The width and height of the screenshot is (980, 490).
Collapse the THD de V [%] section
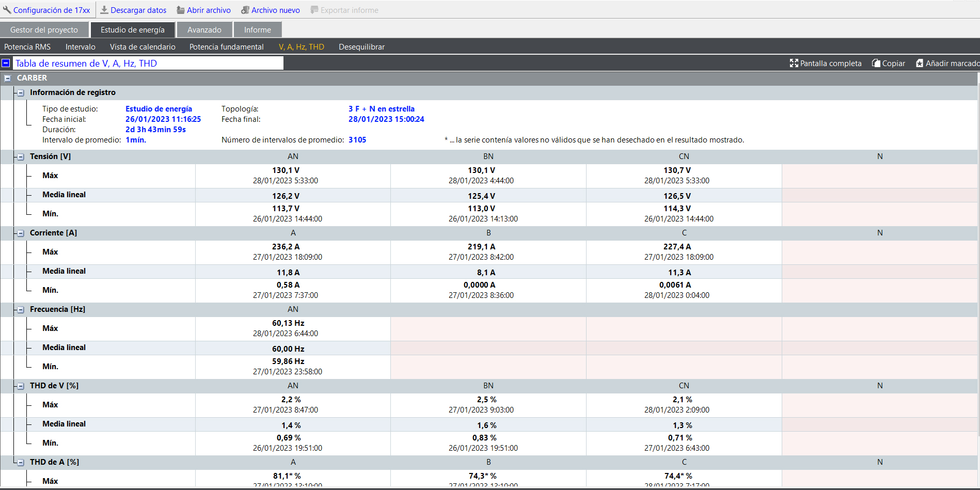click(x=21, y=386)
